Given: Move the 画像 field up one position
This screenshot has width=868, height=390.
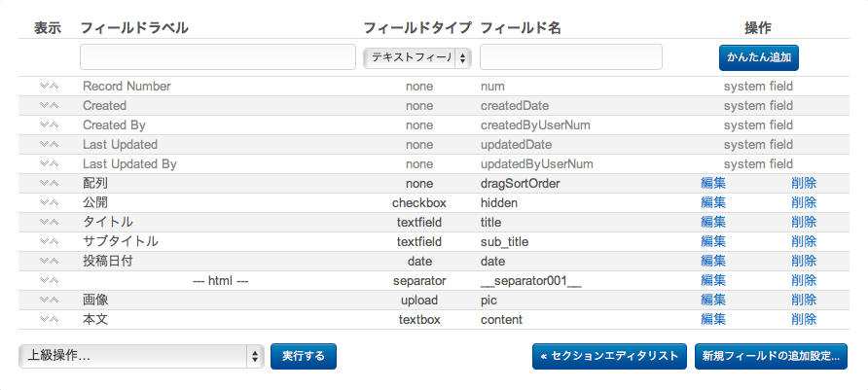Looking at the screenshot, I should (54, 300).
